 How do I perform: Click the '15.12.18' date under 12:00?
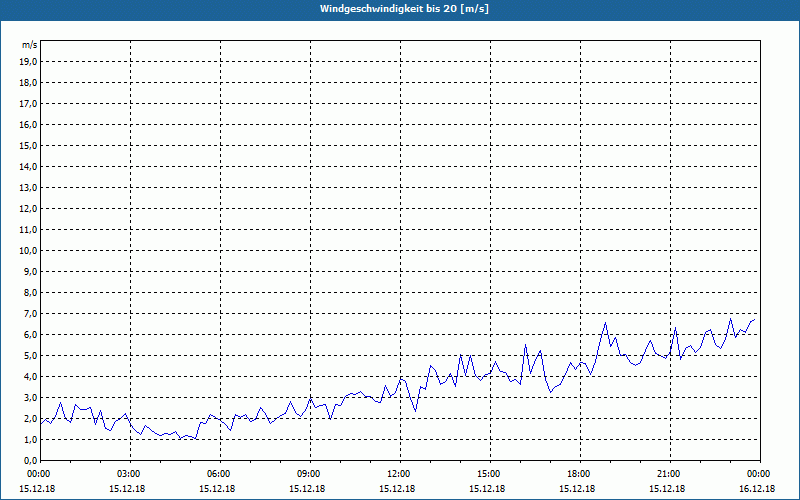[x=397, y=489]
